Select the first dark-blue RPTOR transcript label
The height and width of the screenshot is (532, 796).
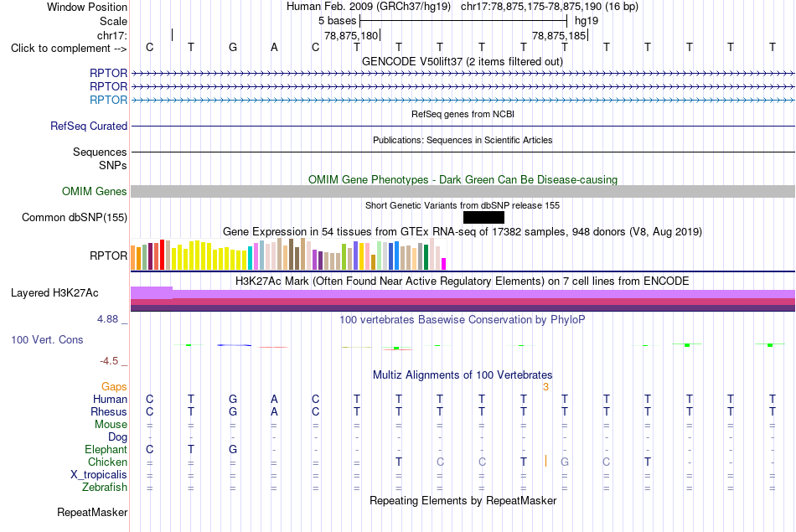[x=108, y=73]
